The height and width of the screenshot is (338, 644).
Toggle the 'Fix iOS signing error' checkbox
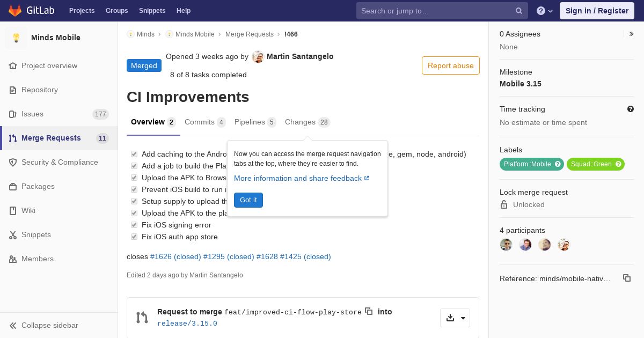134,225
